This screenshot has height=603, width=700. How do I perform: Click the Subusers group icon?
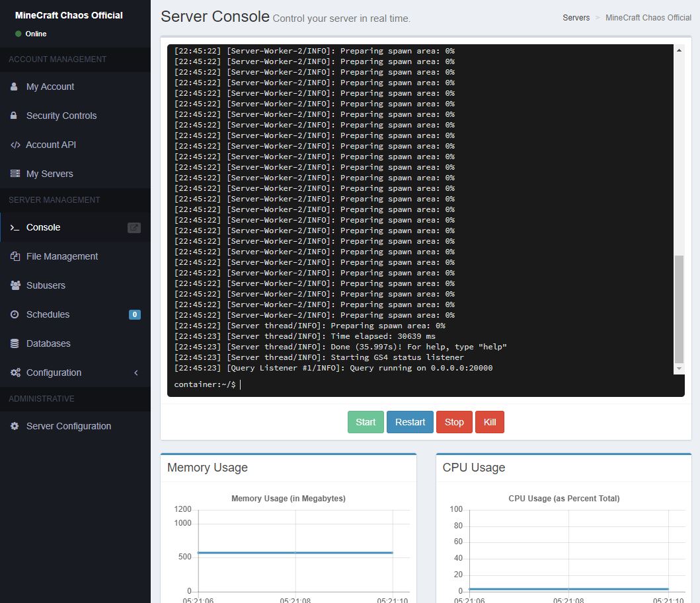[15, 285]
